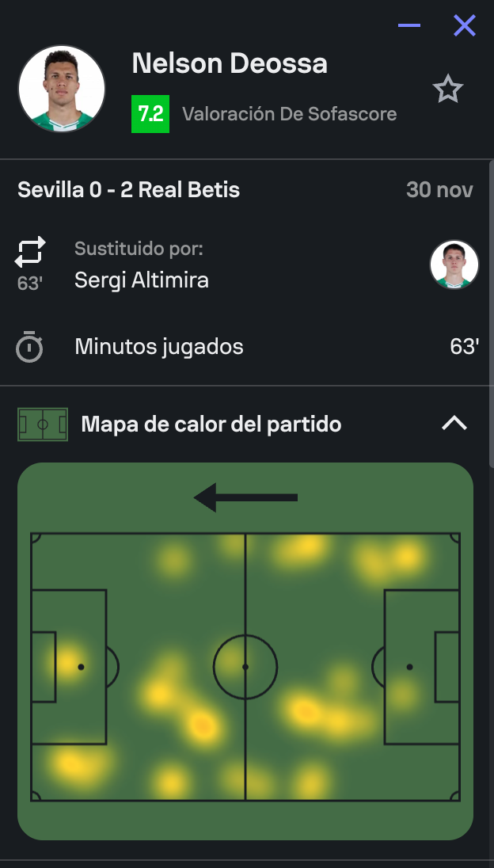This screenshot has width=494, height=868.
Task: Click the center circle of the heatmap pitch
Action: [x=245, y=667]
